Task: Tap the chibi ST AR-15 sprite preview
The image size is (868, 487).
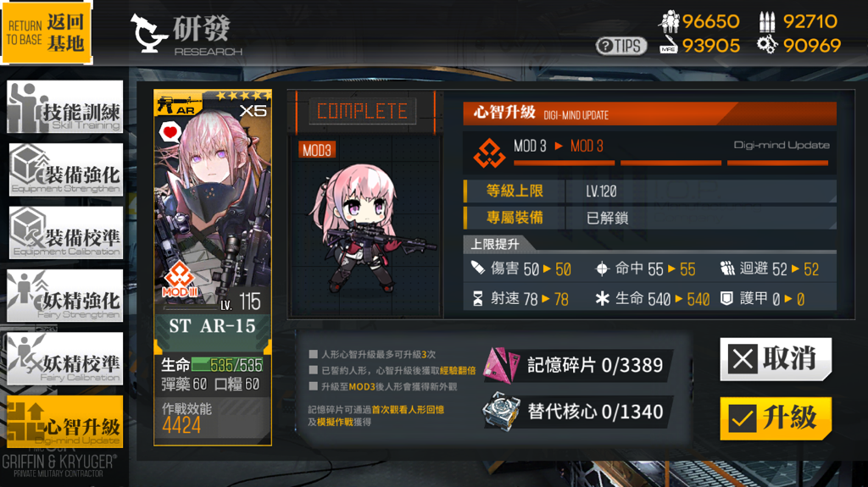Action: [x=364, y=228]
